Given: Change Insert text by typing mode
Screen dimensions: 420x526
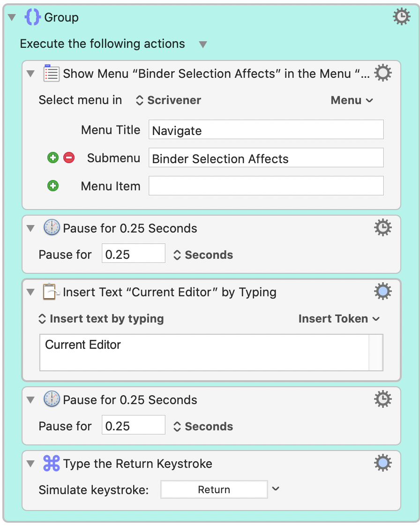Looking at the screenshot, I should [x=101, y=318].
